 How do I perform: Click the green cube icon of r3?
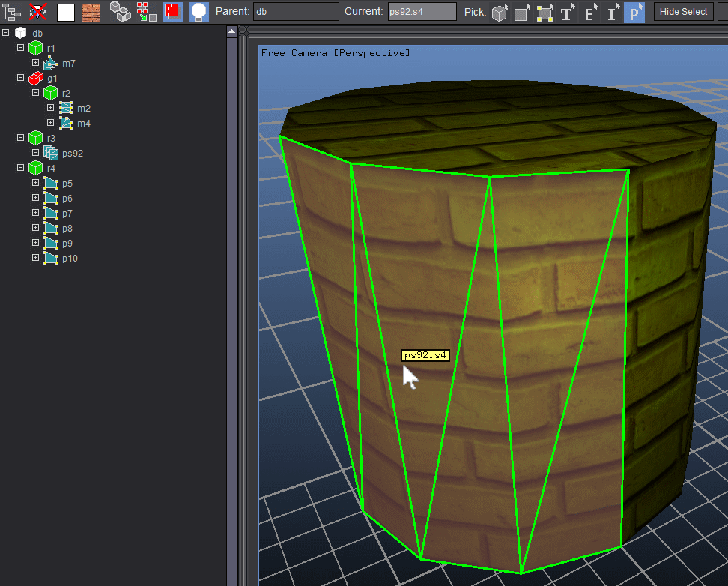point(36,138)
